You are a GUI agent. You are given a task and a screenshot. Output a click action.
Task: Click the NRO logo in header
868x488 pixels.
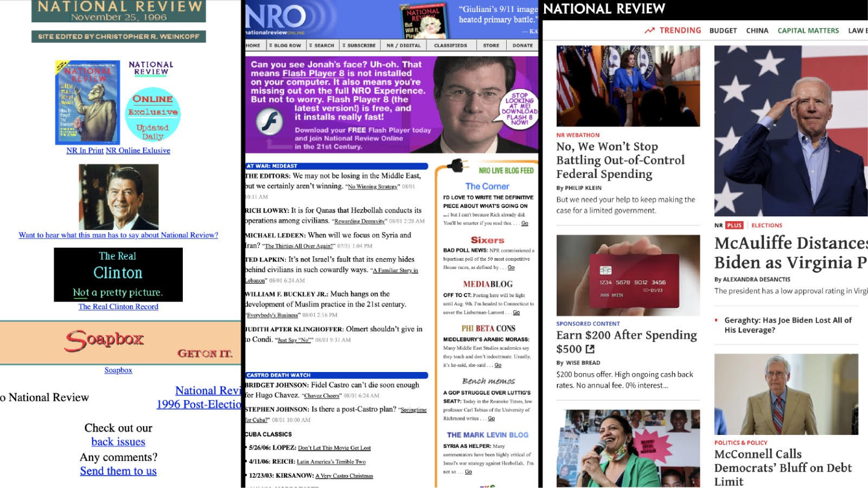point(276,18)
